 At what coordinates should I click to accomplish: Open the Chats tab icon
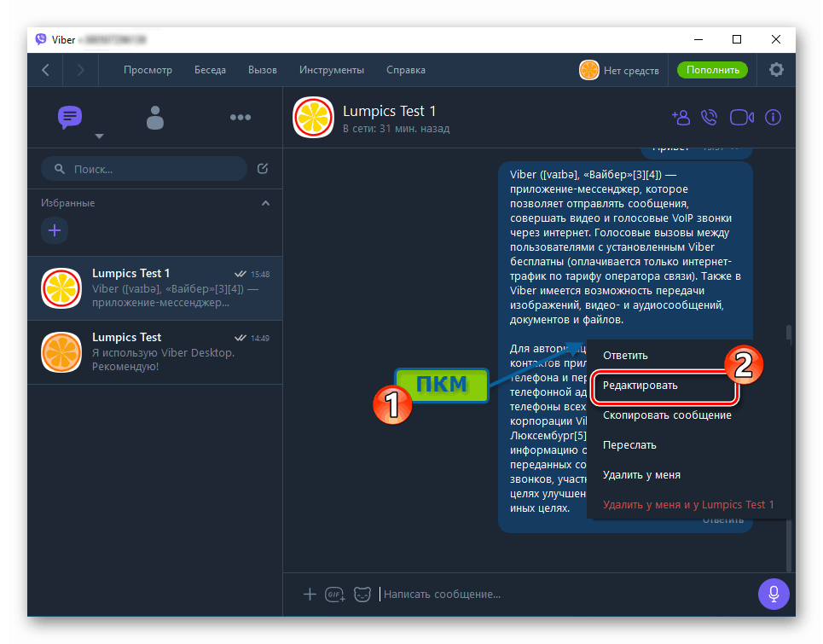(x=70, y=118)
